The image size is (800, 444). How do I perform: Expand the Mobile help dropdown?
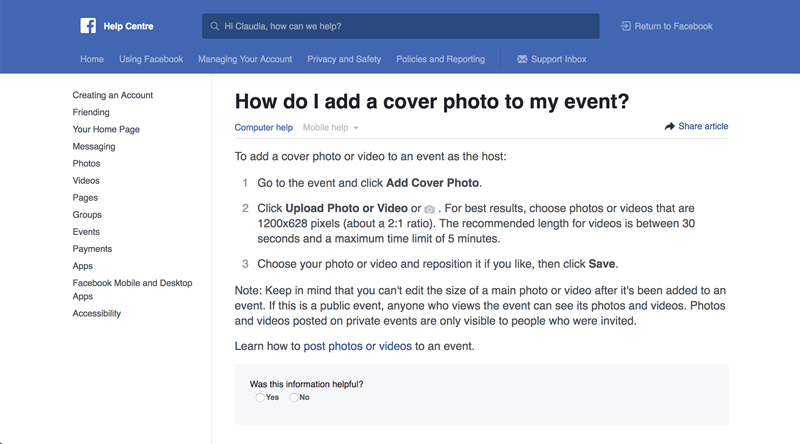(331, 128)
